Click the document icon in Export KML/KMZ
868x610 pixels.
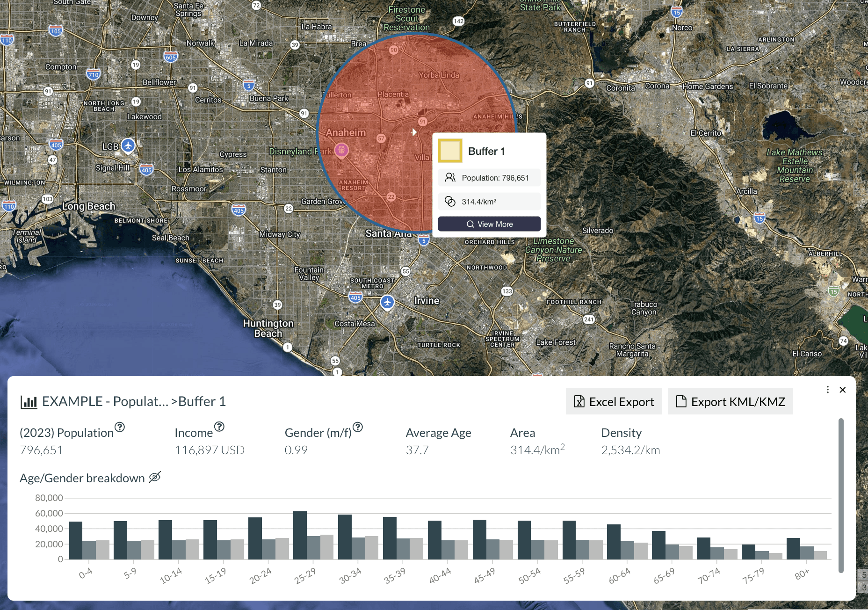pyautogui.click(x=681, y=401)
